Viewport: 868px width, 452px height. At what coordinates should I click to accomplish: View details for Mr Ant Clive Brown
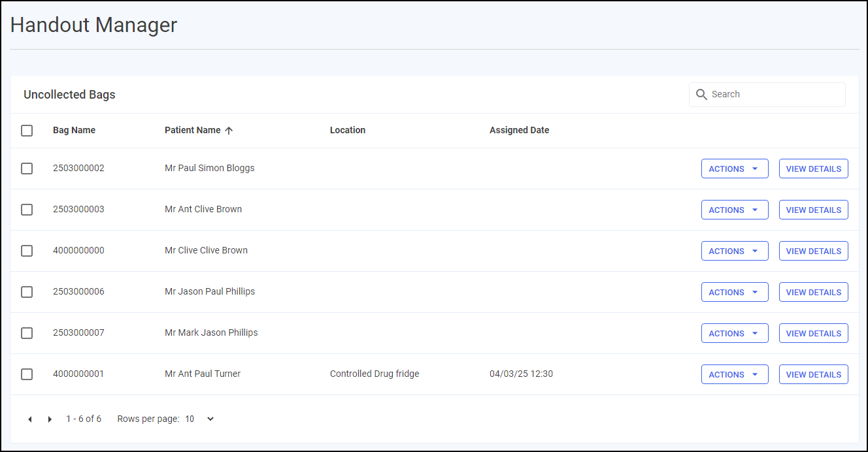[813, 210]
